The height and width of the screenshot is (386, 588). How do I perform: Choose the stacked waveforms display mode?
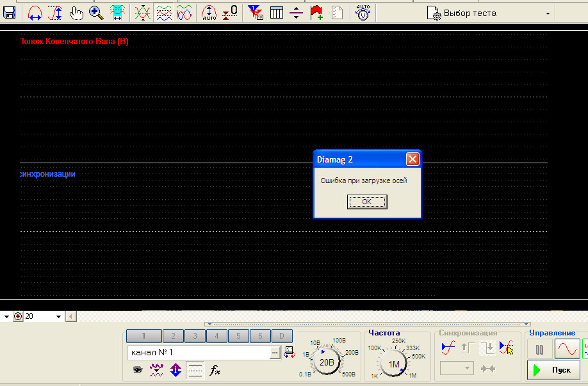click(x=164, y=13)
